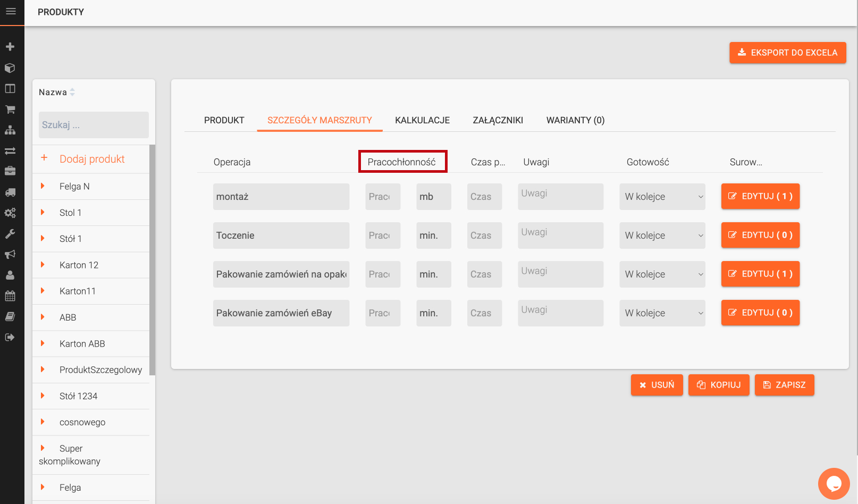Screen dimensions: 858x504
Task: Click the ZAPISZ save button
Action: point(784,385)
